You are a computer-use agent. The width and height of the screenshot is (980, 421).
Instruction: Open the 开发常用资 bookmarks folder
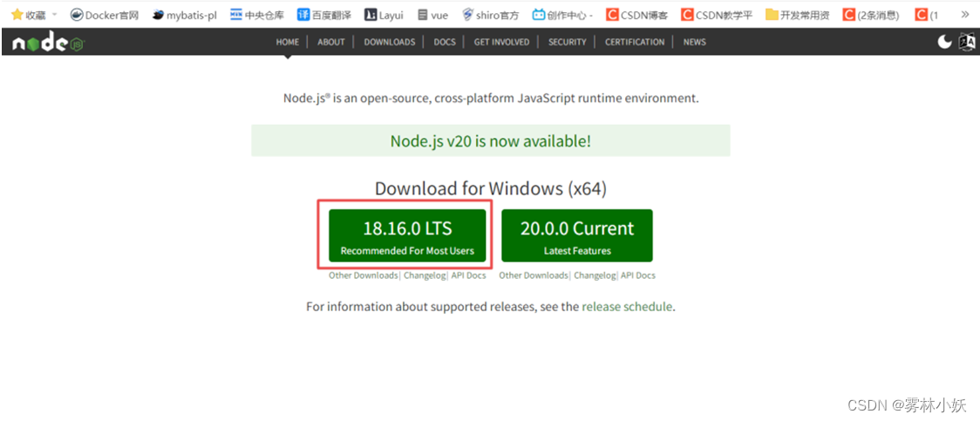pos(797,14)
